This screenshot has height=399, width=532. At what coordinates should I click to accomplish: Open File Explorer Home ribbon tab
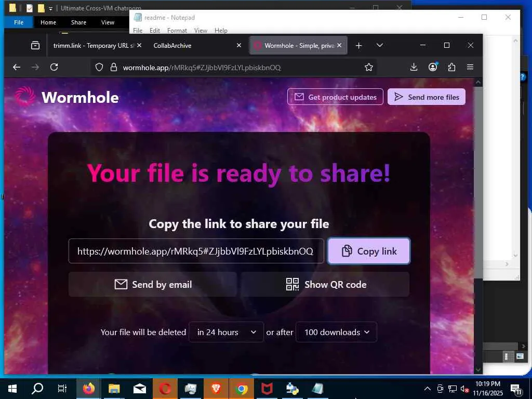48,22
